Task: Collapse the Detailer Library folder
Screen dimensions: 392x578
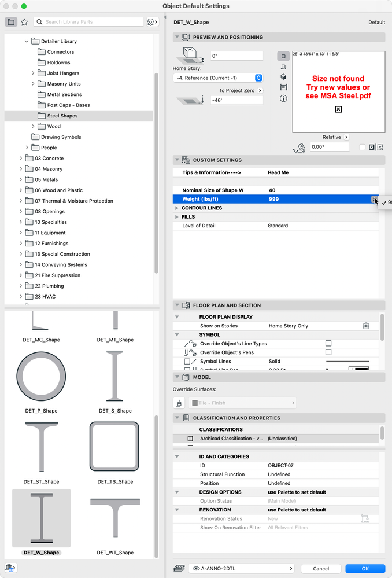Action: (27, 41)
